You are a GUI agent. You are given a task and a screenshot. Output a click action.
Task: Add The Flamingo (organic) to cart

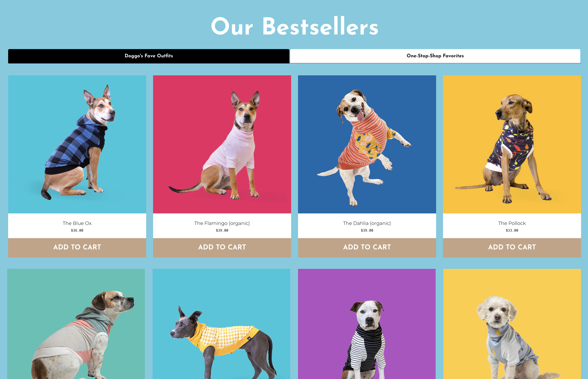[x=222, y=248]
